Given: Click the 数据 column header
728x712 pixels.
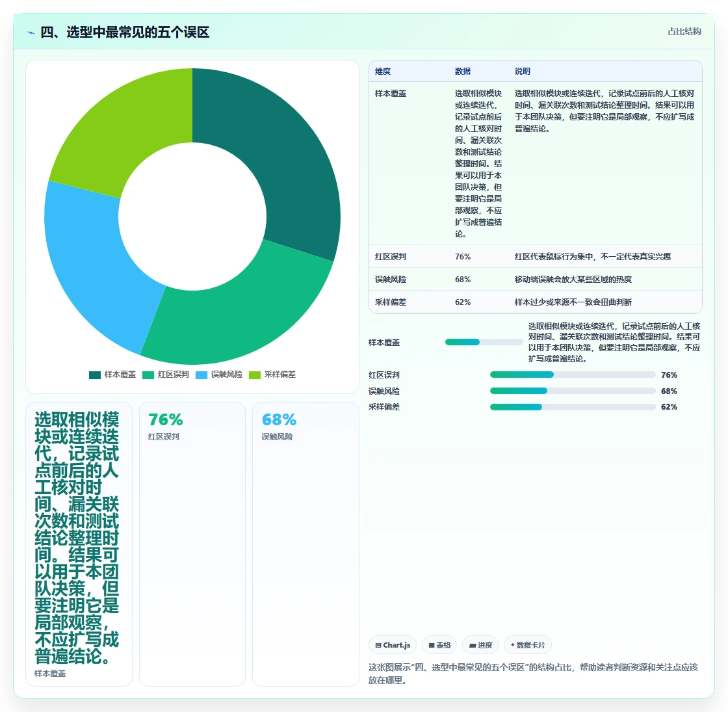Looking at the screenshot, I should tap(462, 71).
